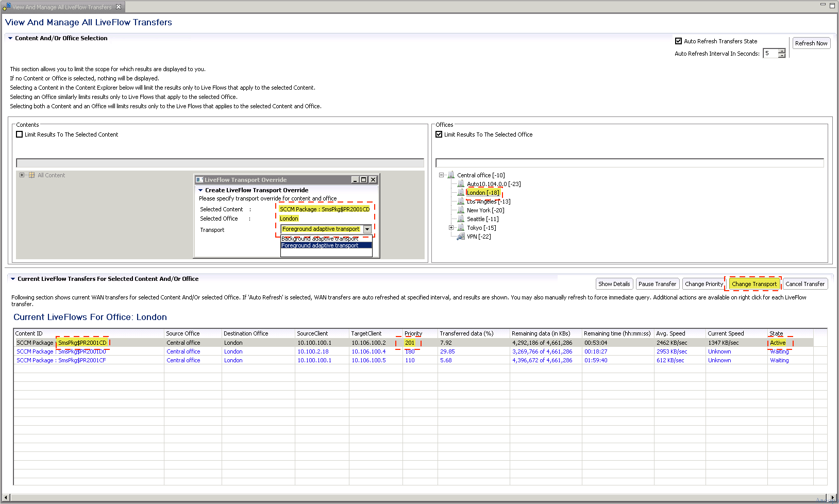Choose Background adaptive transport option
Image resolution: width=839 pixels, height=504 pixels.
(x=326, y=239)
